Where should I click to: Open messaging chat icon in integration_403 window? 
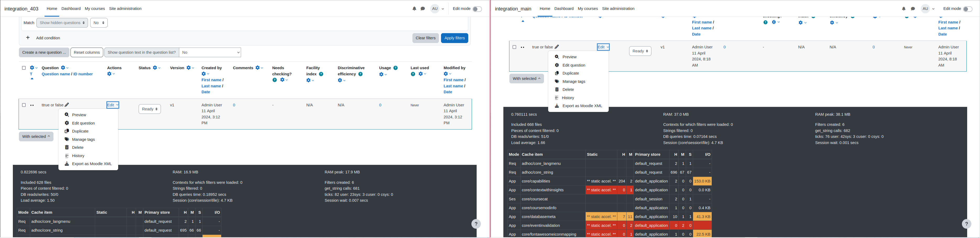423,9
